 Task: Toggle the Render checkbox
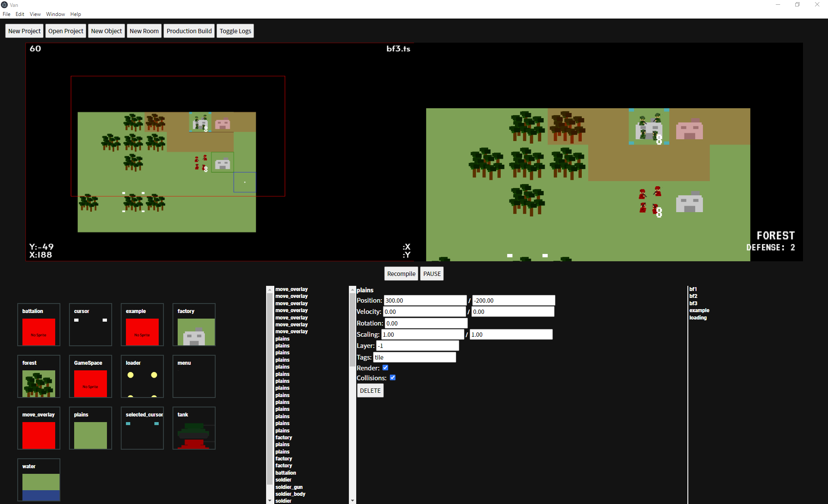[385, 368]
